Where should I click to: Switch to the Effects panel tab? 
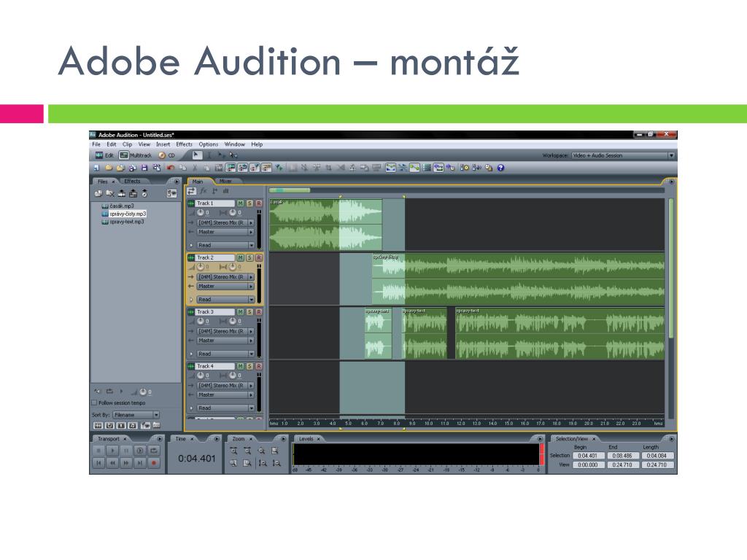[133, 182]
